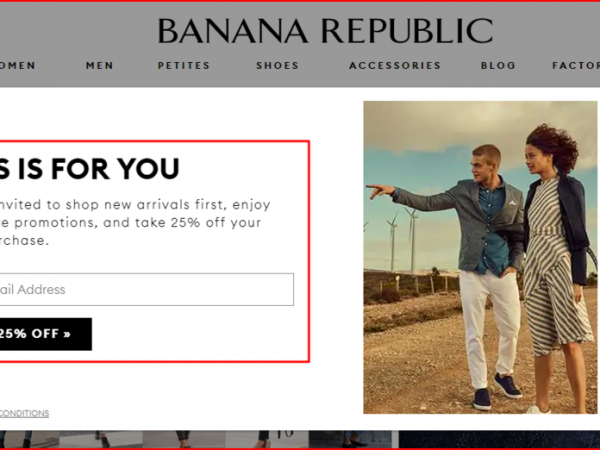Click the gray pavement thumbnail with black boot
Screen dimensions: 600x450
[101, 439]
